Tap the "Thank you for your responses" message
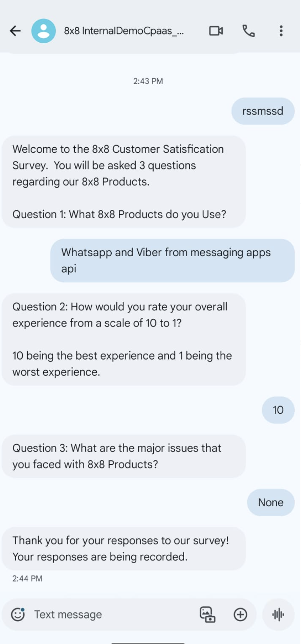The height and width of the screenshot is (644, 301). coord(123,548)
